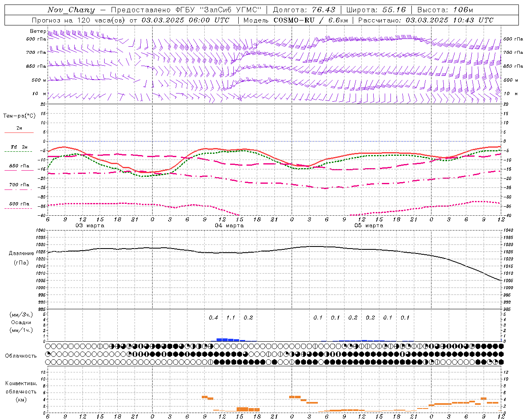Image resolution: width=525 pixels, height=420 pixels.
Task: Click the elevation label 'Высота: 106м'
Action: [x=445, y=10]
